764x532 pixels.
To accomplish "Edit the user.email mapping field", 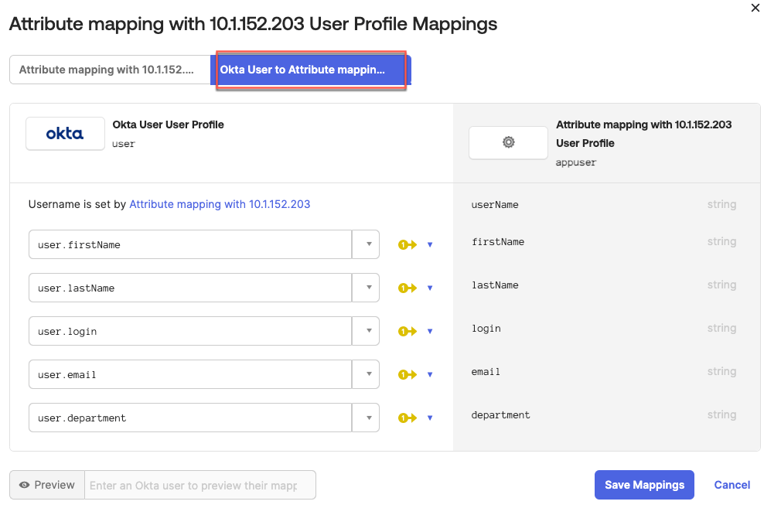I will (x=190, y=374).
